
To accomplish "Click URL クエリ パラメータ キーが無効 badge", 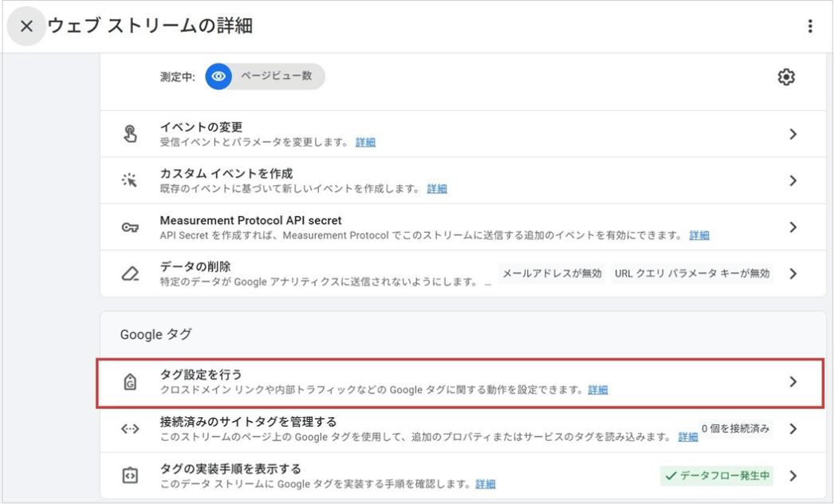I will [692, 274].
